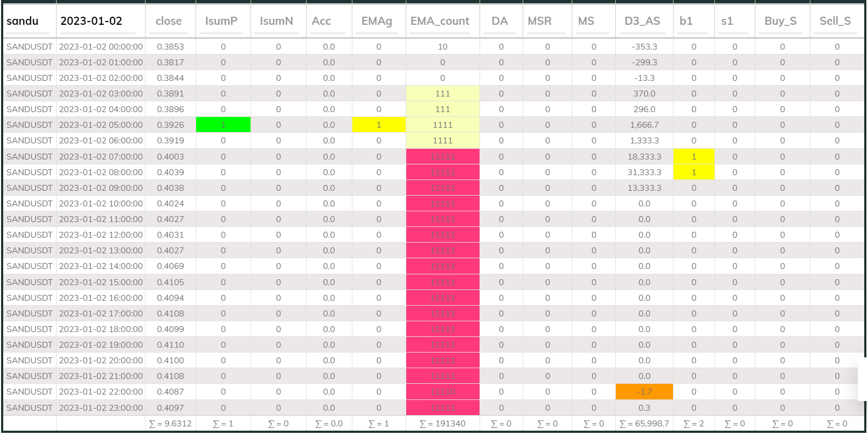Click the close column sum 9.6312
The image size is (868, 435).
tap(170, 424)
